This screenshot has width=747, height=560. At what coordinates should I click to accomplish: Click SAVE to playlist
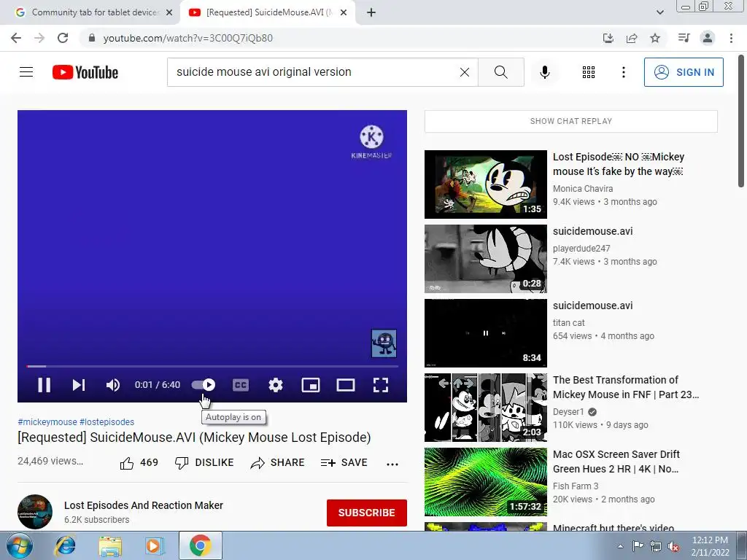(344, 462)
